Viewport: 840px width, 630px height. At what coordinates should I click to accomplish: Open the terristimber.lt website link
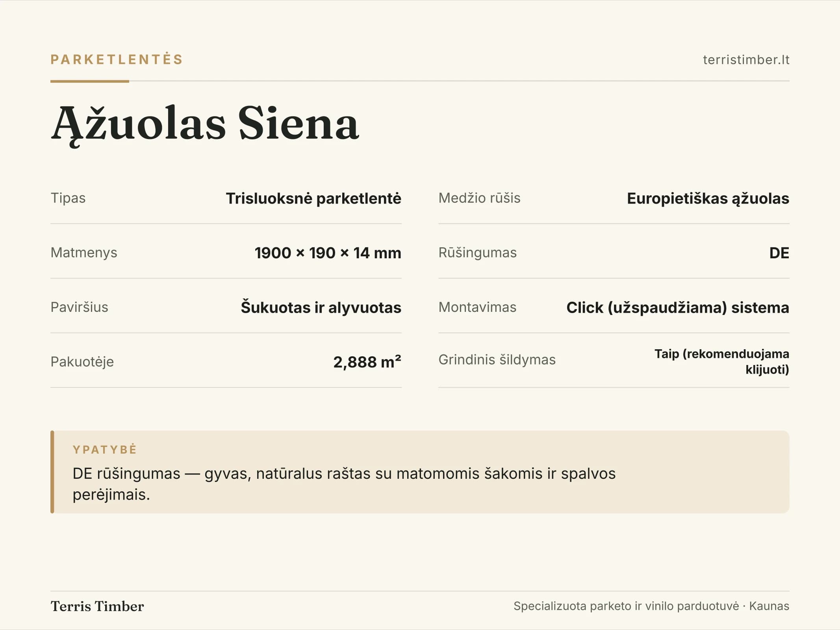point(746,60)
